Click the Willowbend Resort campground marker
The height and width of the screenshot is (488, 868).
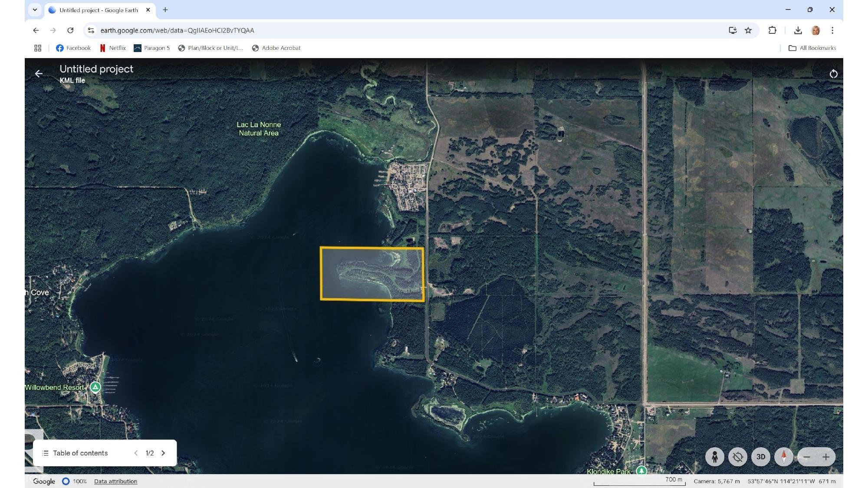coord(95,387)
